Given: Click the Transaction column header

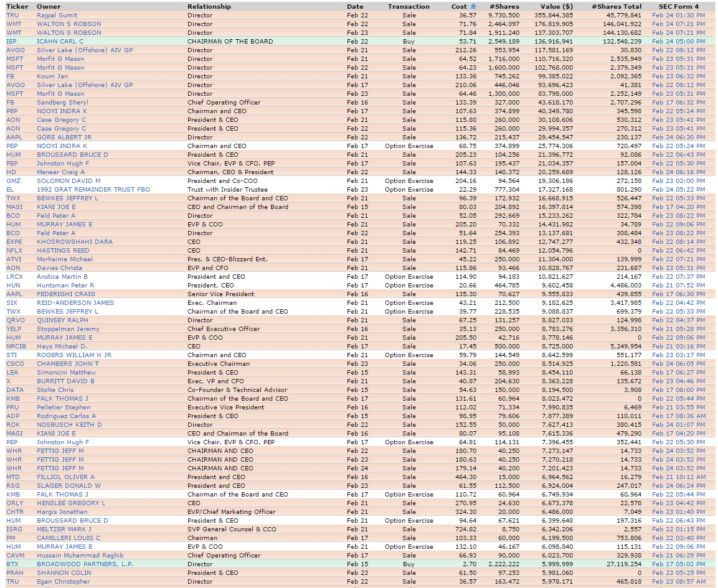Looking at the screenshot, I should tap(409, 6).
